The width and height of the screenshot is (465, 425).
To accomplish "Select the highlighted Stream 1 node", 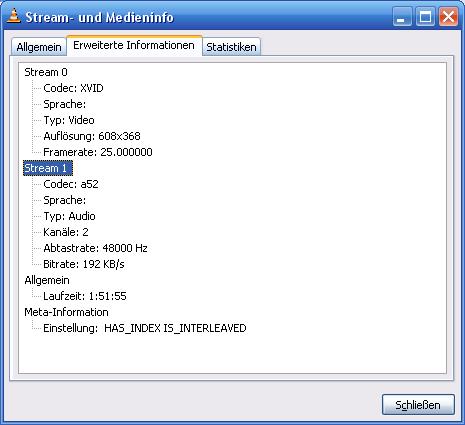I will 48,168.
